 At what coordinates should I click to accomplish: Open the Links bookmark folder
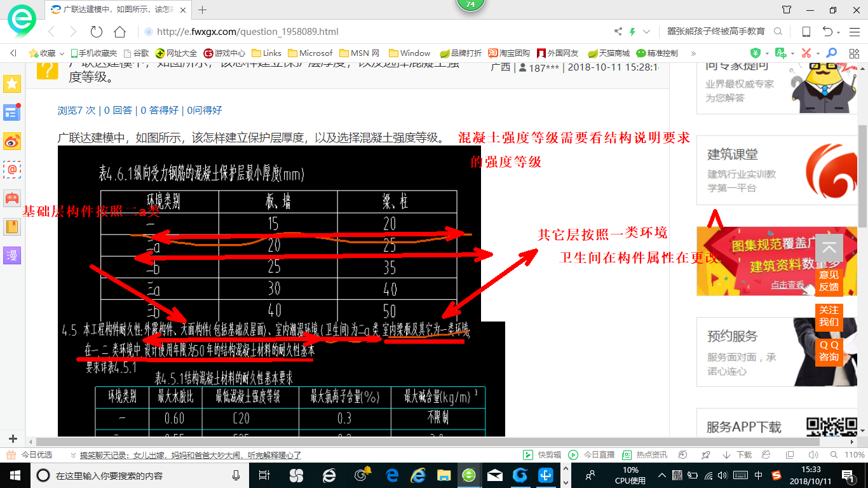coord(267,53)
